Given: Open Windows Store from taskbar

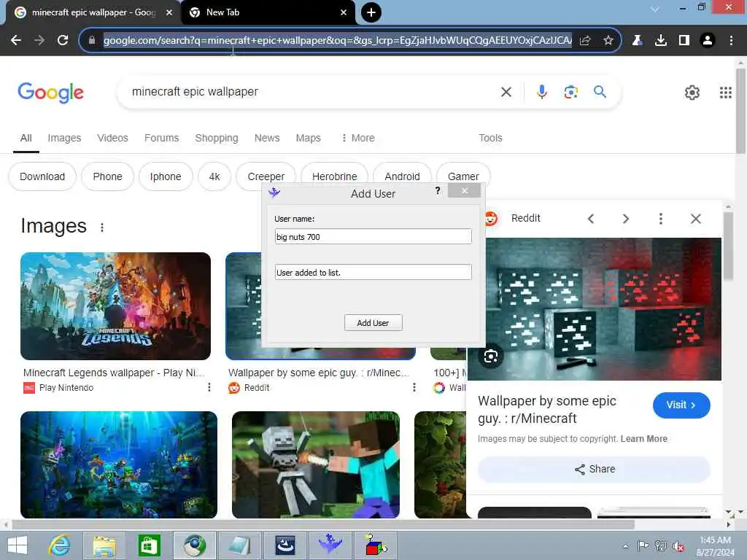Looking at the screenshot, I should point(149,545).
